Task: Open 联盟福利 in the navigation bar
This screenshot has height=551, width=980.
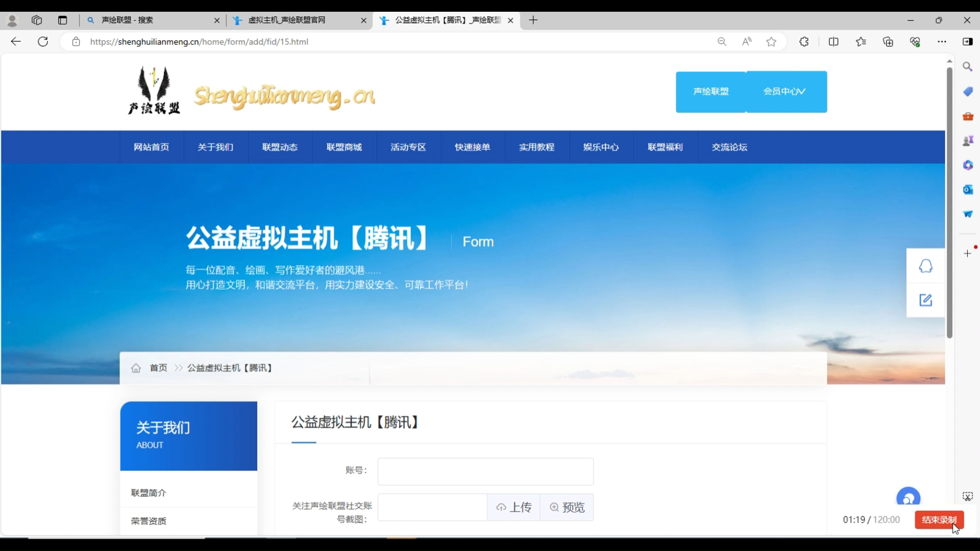Action: 666,147
